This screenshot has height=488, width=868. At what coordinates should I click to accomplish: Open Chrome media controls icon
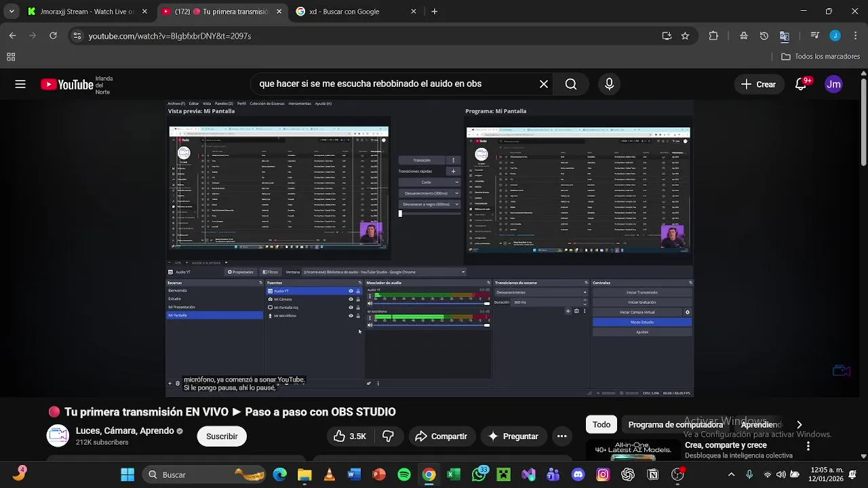coord(815,36)
